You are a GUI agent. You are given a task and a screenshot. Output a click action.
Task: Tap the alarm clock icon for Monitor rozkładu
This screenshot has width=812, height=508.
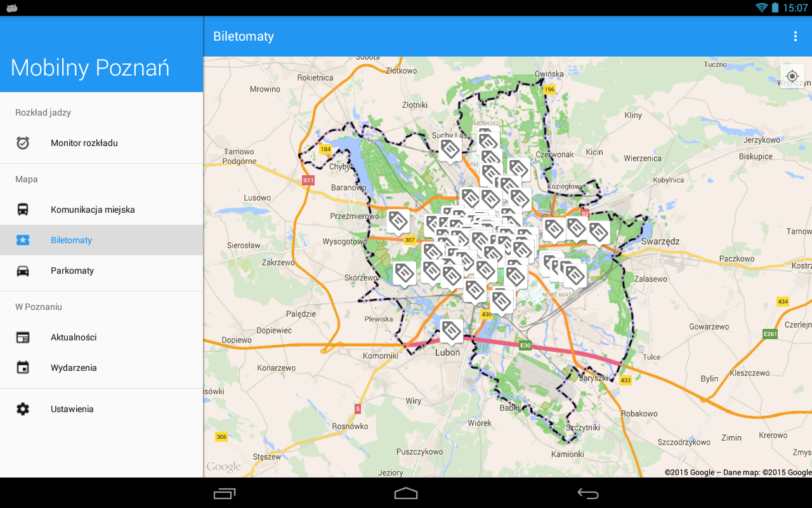point(23,143)
